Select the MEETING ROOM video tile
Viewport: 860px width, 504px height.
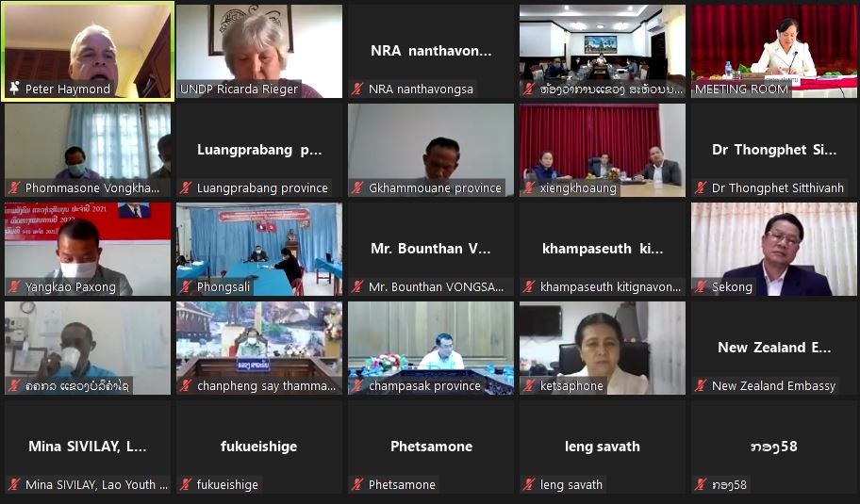tap(774, 52)
